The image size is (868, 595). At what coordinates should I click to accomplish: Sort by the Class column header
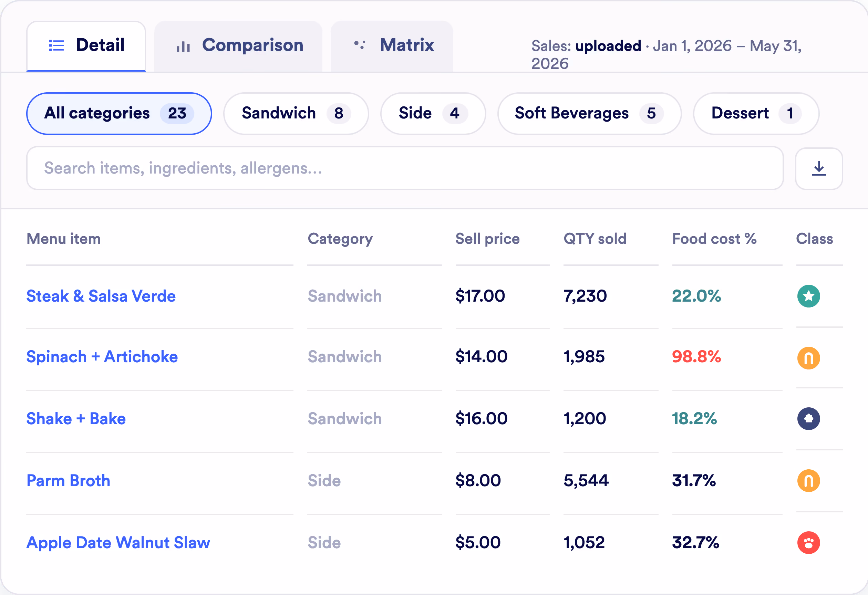pyautogui.click(x=815, y=239)
